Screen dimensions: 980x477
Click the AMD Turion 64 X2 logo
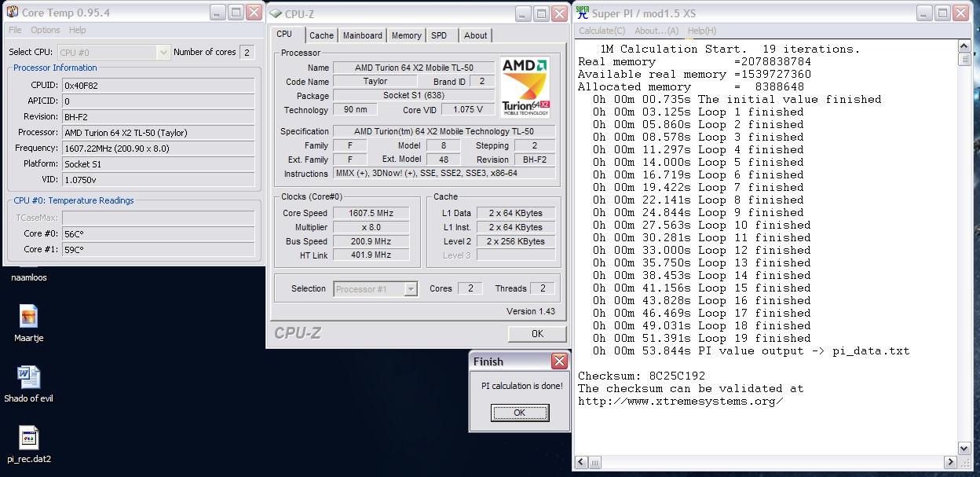[x=525, y=88]
